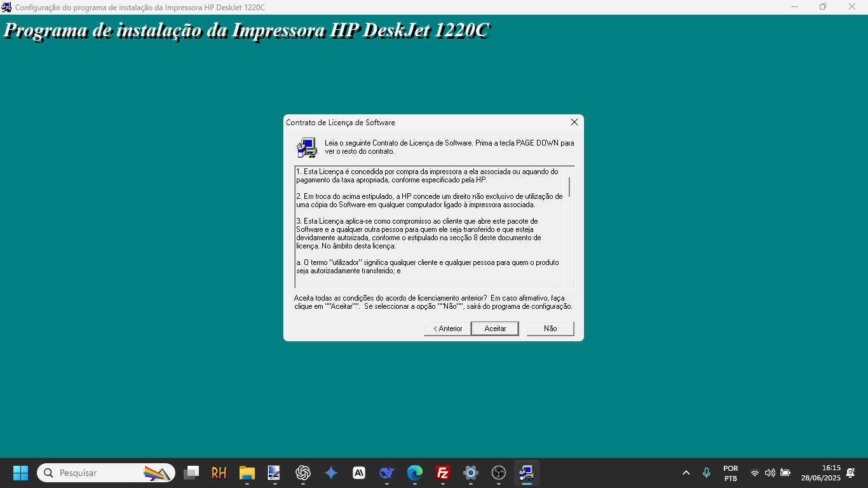Open the blue whale app on taskbar
868x488 pixels.
point(387,473)
